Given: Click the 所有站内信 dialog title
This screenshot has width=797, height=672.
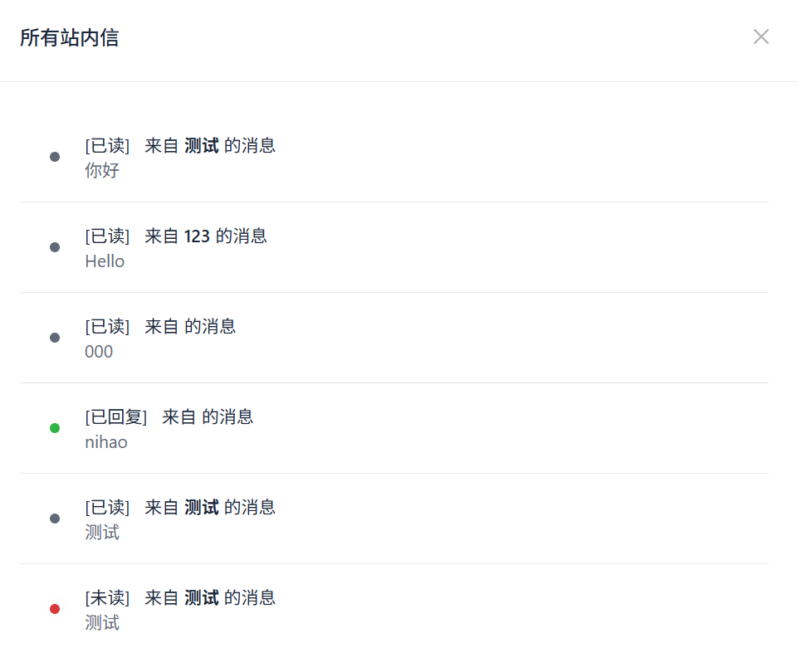Looking at the screenshot, I should [x=69, y=37].
